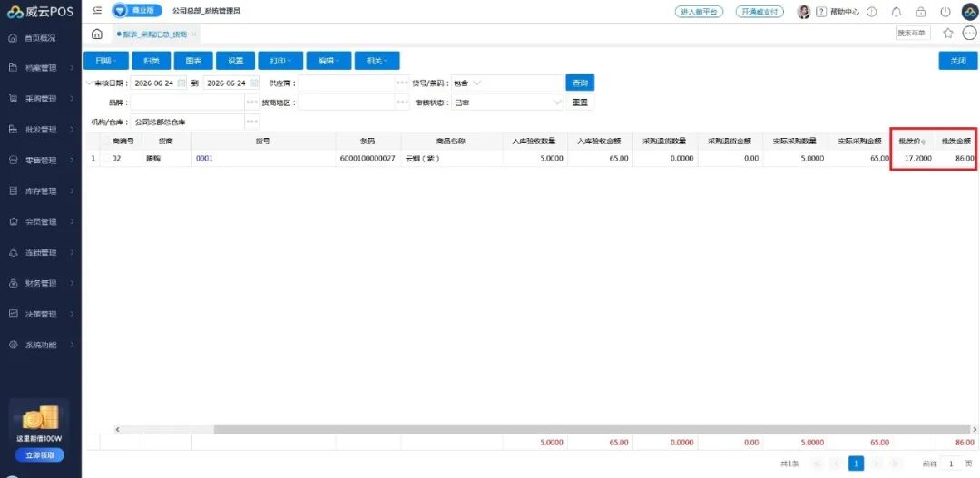
Task: Click the 货号/条码 text input field
Action: point(524,83)
